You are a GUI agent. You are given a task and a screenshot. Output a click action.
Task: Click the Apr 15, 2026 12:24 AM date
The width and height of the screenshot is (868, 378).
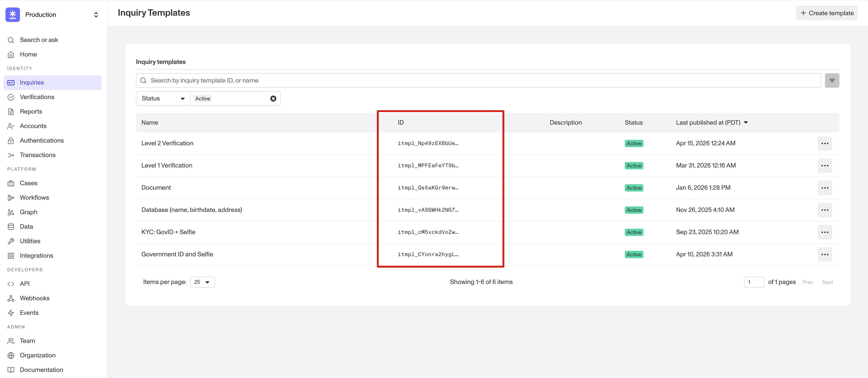pyautogui.click(x=706, y=143)
